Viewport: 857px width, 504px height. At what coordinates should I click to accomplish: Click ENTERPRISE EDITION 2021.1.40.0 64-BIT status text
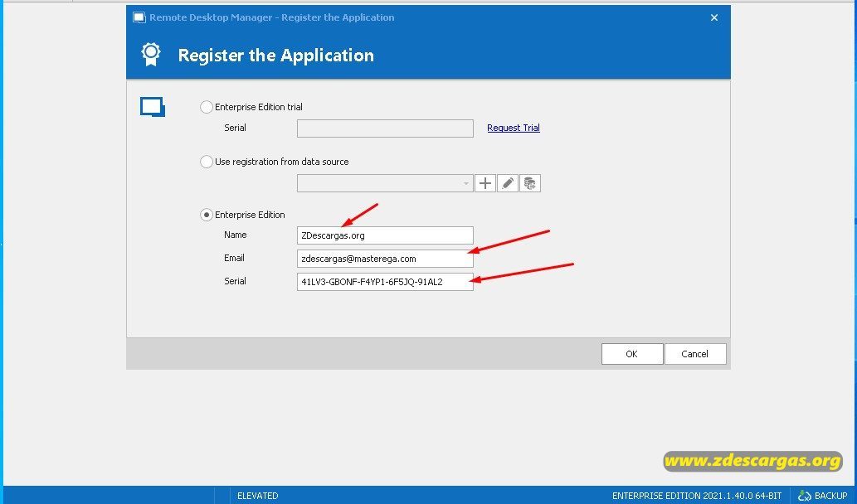(697, 496)
